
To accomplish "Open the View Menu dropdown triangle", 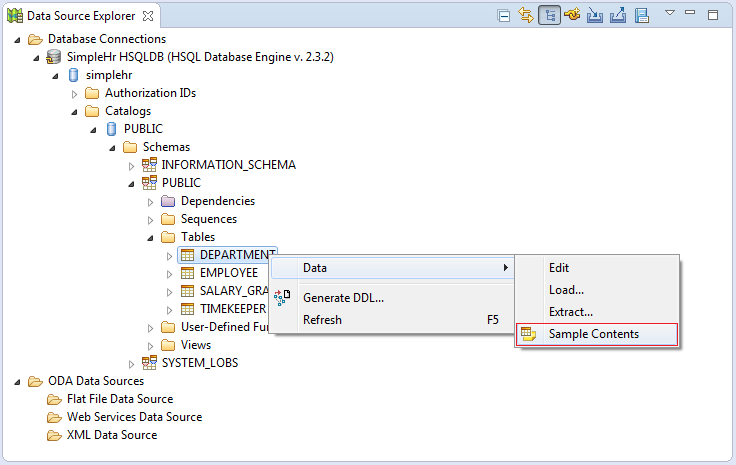I will point(670,13).
